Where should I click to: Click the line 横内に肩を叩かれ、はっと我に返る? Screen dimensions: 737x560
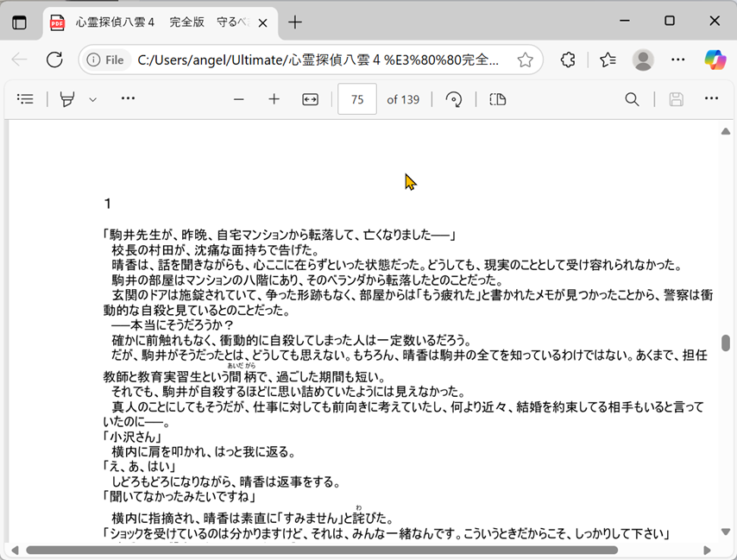point(204,452)
